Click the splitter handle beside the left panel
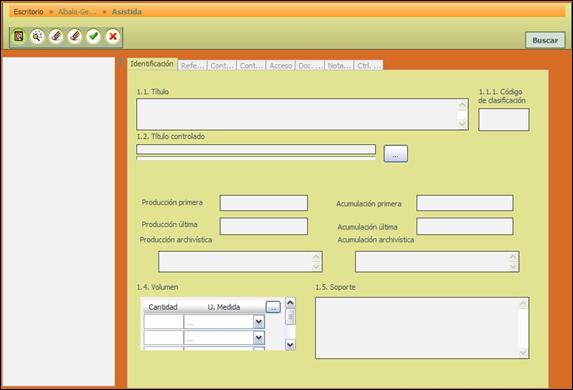The height and width of the screenshot is (390, 573). coord(121,61)
